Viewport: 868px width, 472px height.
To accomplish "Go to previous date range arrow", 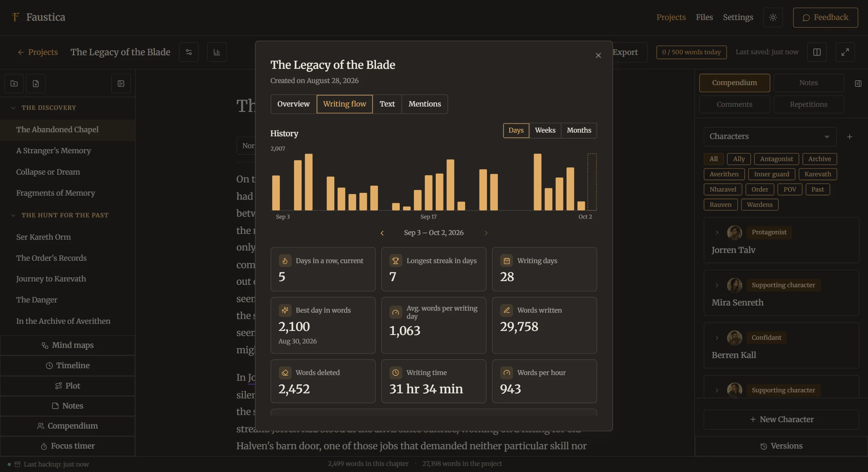I will (382, 233).
